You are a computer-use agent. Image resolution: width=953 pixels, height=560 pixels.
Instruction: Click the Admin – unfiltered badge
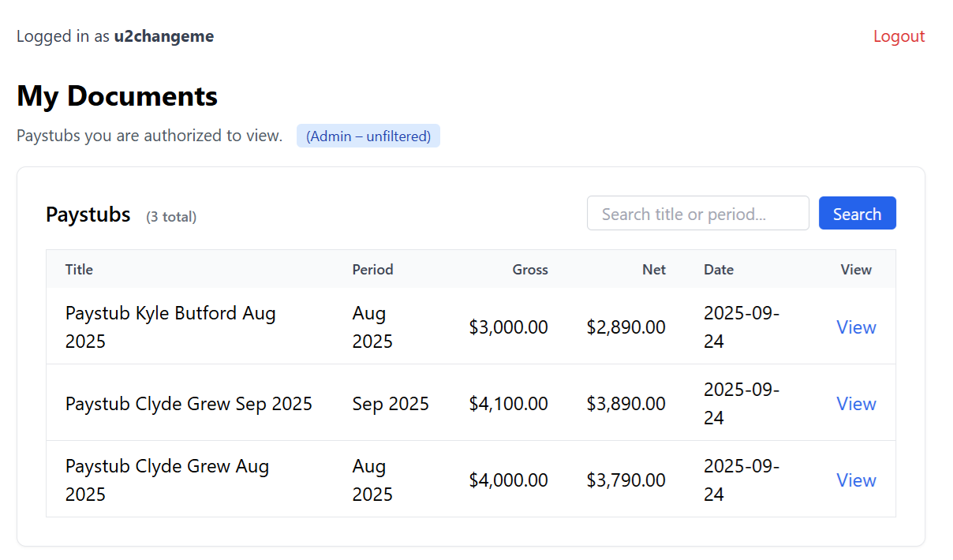[368, 136]
